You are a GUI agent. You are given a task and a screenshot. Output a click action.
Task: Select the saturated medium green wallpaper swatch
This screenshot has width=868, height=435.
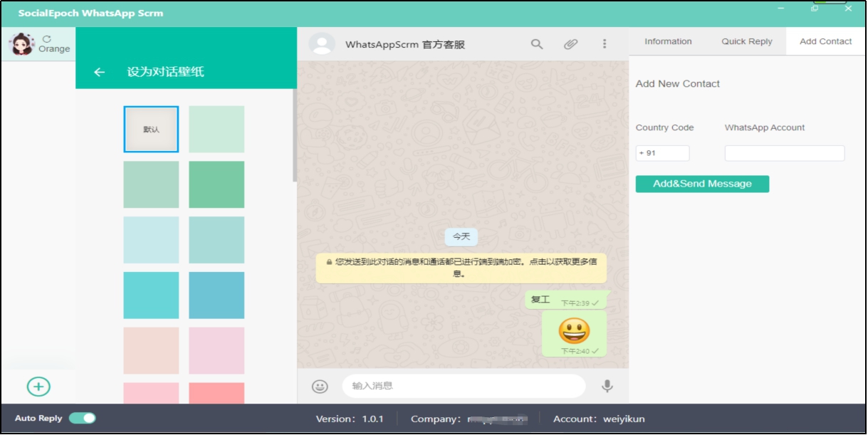(x=216, y=184)
